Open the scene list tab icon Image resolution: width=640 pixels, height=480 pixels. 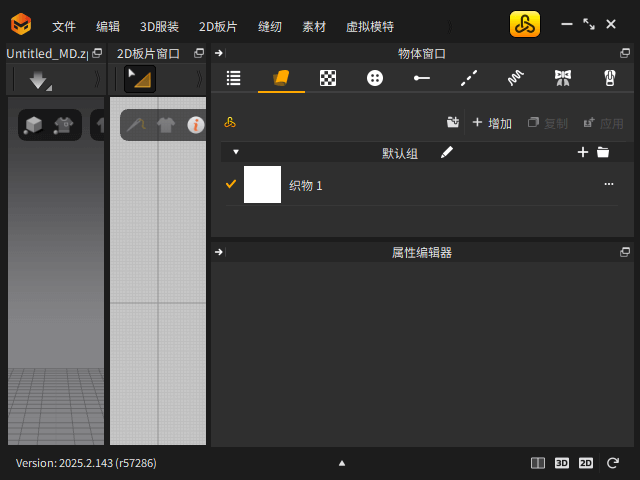coord(234,78)
